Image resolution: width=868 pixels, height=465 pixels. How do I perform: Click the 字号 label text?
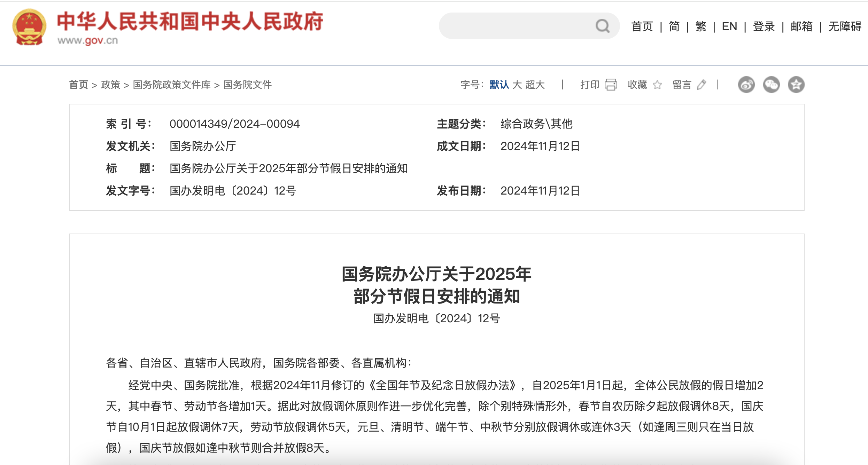tap(472, 85)
